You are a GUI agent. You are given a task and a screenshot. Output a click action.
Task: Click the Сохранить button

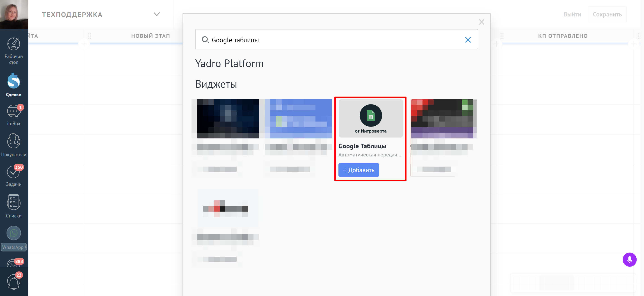coord(607,14)
